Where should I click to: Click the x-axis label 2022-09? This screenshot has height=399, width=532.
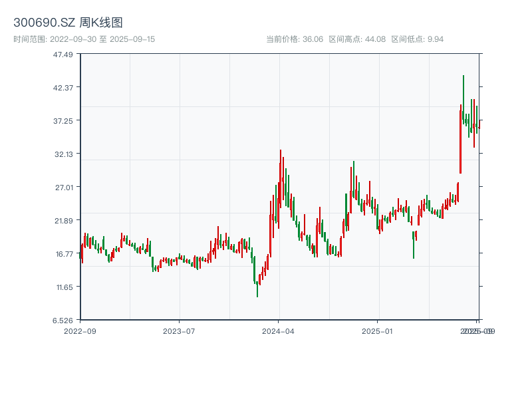tap(80, 331)
